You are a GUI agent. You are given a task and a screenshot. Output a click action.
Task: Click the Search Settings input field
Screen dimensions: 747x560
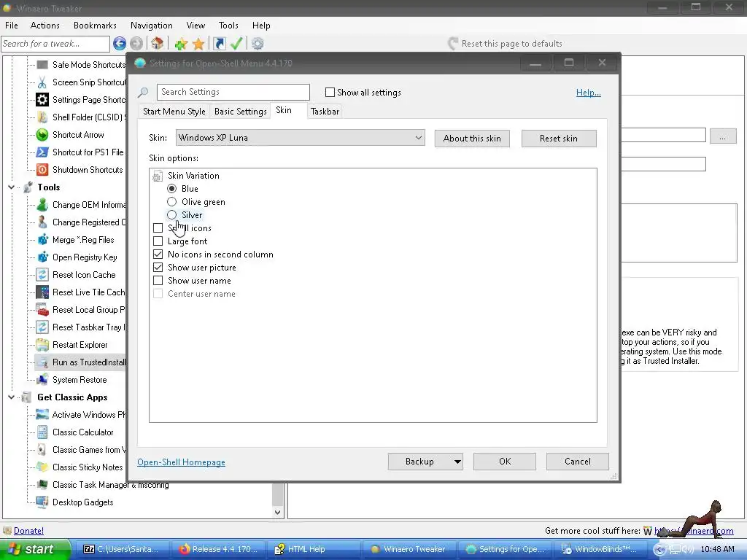(x=233, y=92)
